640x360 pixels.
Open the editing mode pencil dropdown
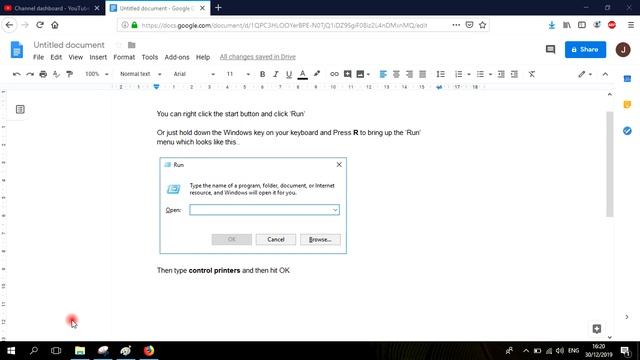click(x=584, y=74)
